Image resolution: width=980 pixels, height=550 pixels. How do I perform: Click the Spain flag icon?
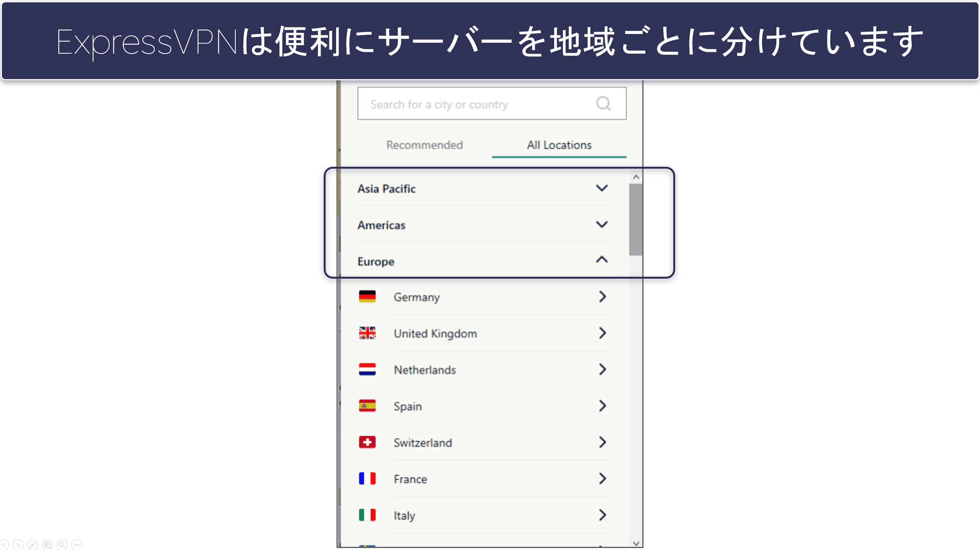click(x=367, y=406)
